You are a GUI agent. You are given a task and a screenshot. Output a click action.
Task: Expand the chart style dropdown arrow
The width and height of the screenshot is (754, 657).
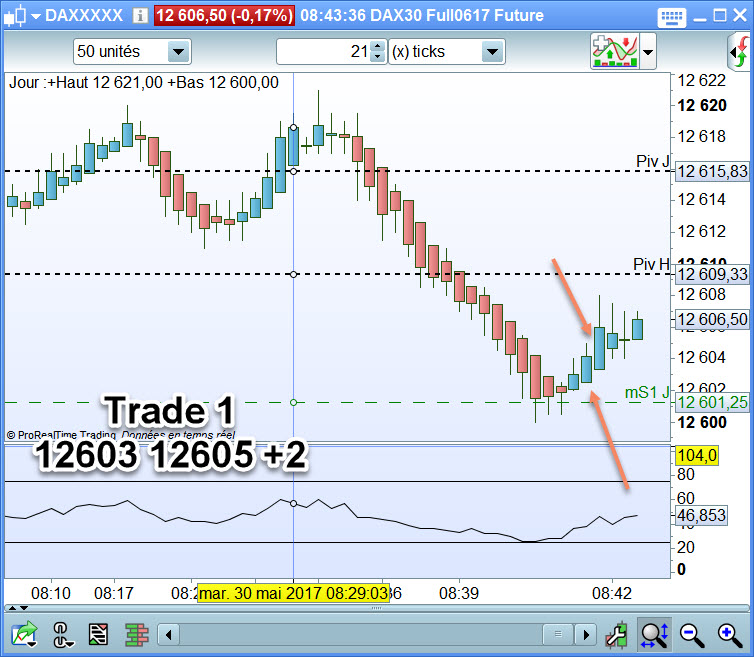(36, 16)
